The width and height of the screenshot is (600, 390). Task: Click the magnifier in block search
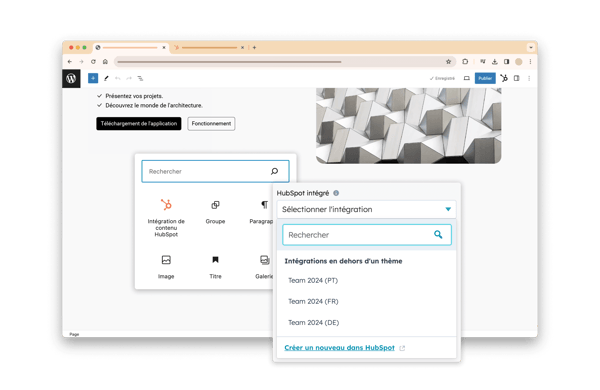pos(274,171)
